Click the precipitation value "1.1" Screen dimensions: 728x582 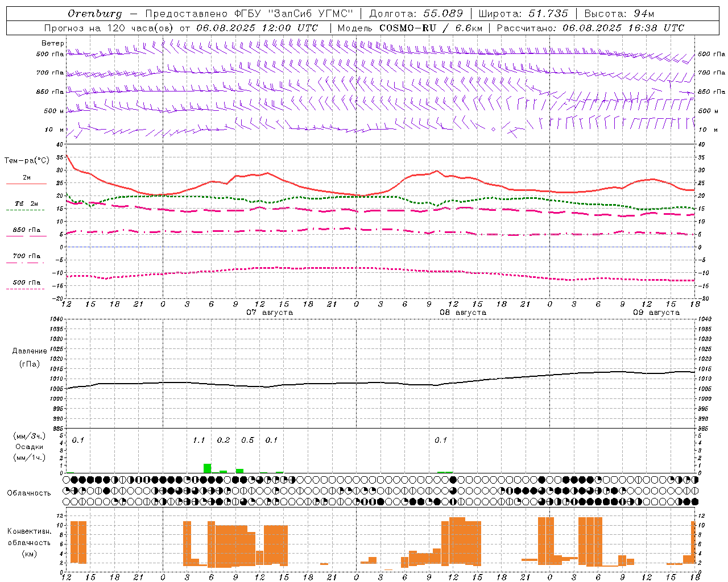pos(198,440)
